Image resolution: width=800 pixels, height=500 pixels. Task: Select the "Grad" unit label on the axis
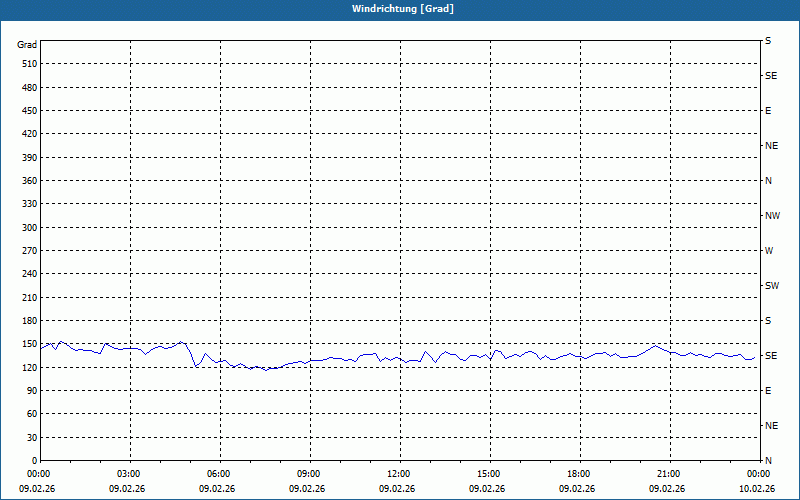(27, 45)
